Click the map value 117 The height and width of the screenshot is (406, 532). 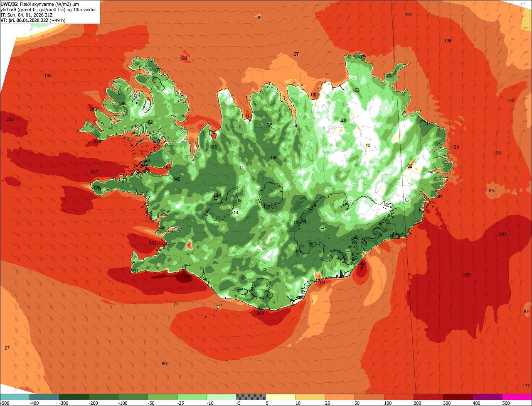coord(249,117)
